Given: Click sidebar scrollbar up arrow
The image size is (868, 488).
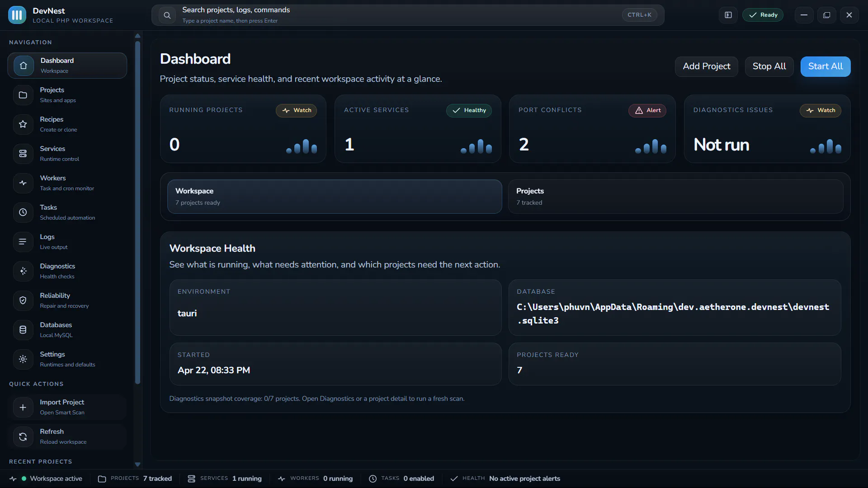Looking at the screenshot, I should [138, 36].
